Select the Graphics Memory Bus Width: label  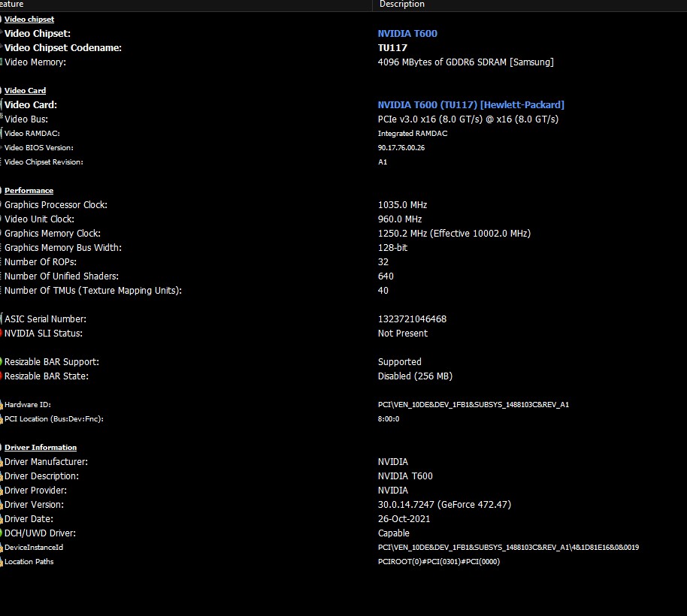pos(63,248)
